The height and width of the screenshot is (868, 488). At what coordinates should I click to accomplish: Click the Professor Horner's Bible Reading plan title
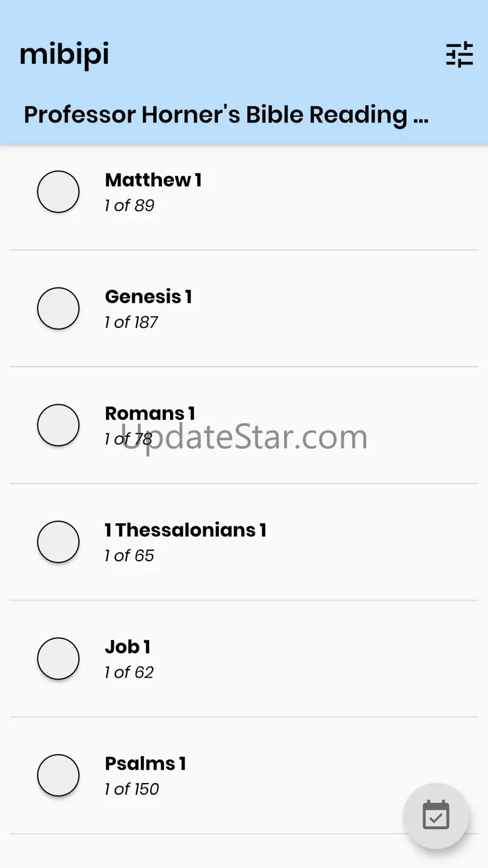(226, 115)
